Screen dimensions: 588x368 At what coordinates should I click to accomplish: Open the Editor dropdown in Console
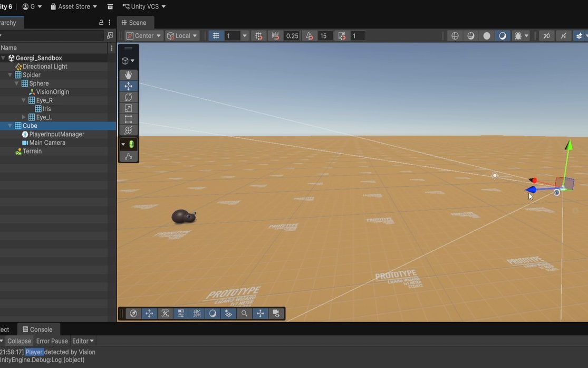(x=83, y=341)
